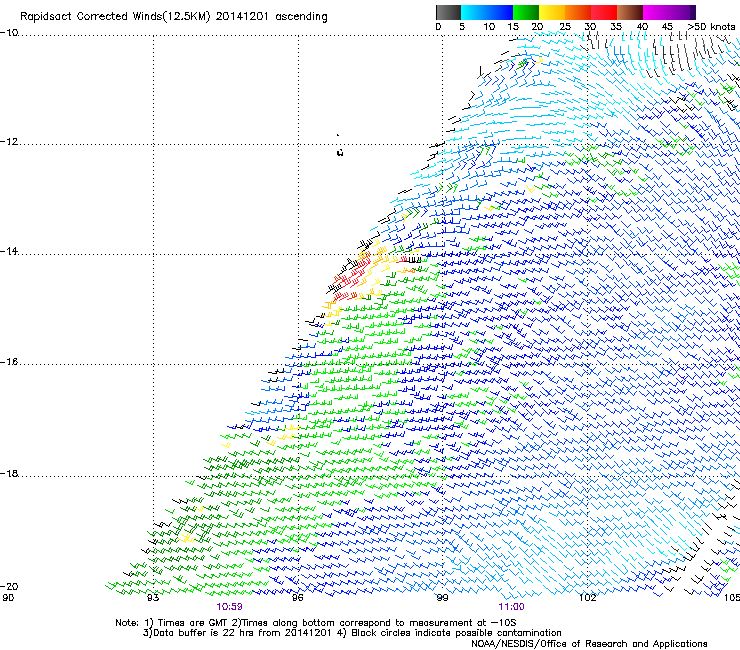Viewport: 740px width, 650px height.
Task: Click the '90' longitude axis label
Action: [x=8, y=598]
